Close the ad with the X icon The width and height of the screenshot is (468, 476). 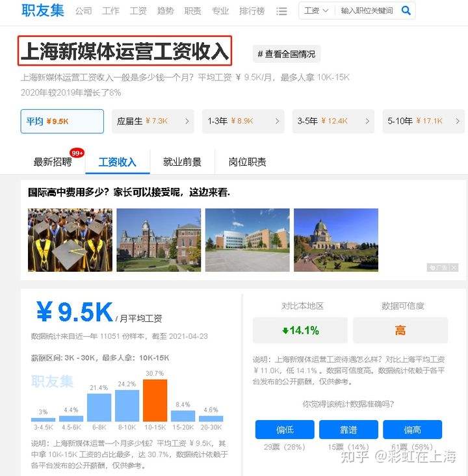pyautogui.click(x=454, y=267)
